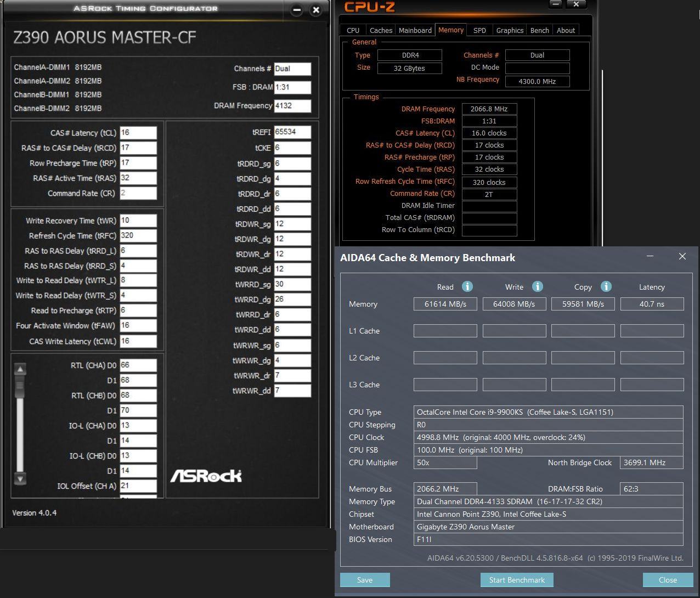
Task: Click the Channels # field in ASRock
Action: point(292,69)
